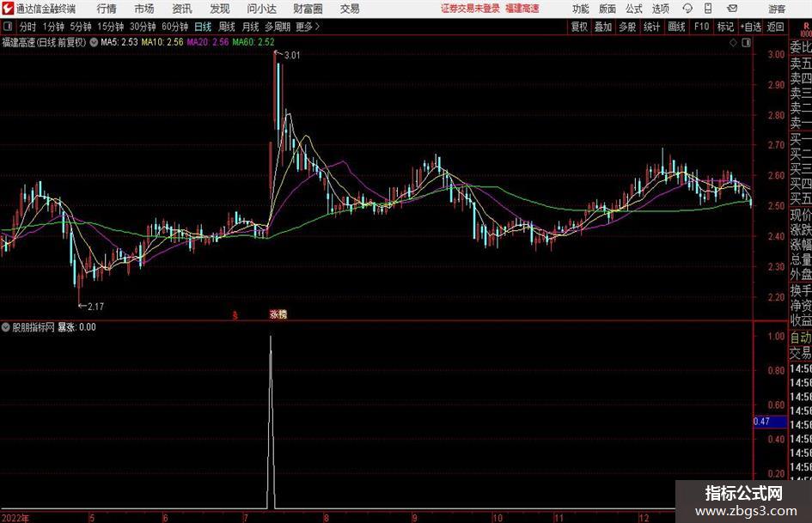This screenshot has height=523, width=812.
Task: Switch to the 15分钟 period tab
Action: tap(111, 27)
